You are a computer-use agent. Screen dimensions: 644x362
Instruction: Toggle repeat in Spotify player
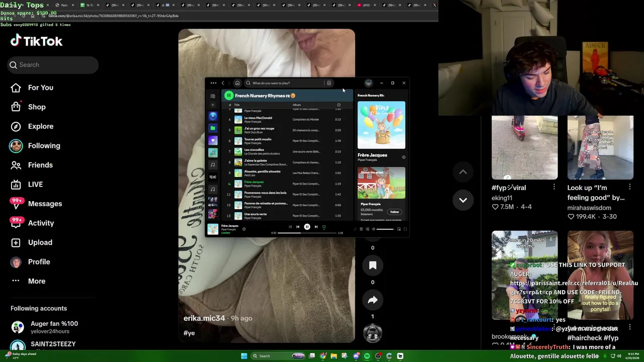tap(324, 227)
